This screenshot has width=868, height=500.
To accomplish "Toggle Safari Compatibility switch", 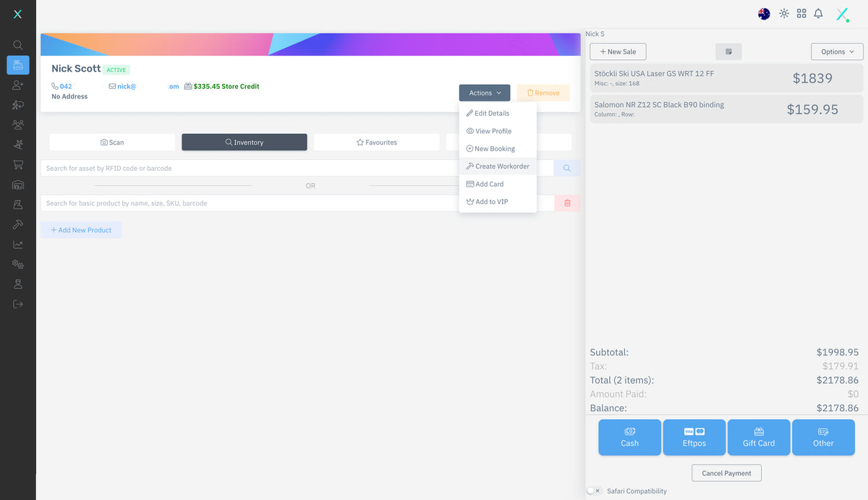I will 593,491.
